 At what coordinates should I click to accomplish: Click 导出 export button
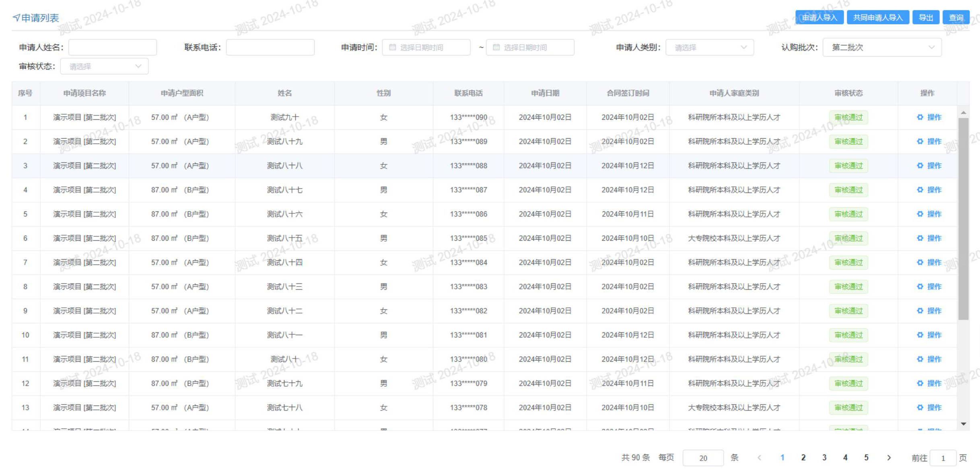pos(925,18)
